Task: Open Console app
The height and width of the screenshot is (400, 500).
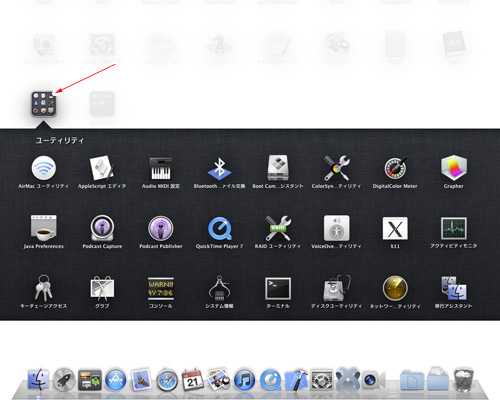Action: coord(161,288)
